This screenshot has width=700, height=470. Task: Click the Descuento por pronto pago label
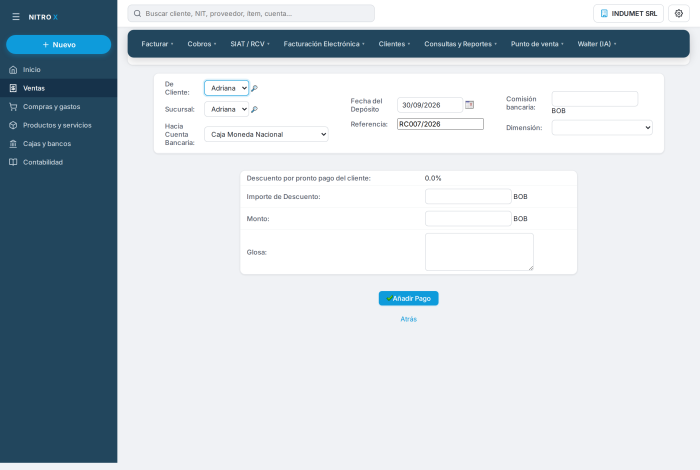(x=308, y=178)
